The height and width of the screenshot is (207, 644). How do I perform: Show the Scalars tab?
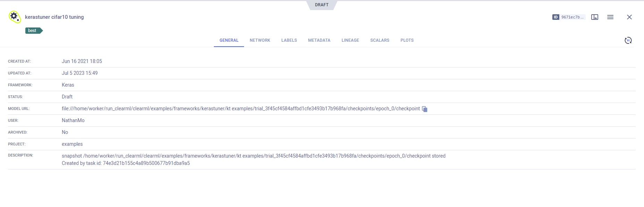tap(379, 40)
